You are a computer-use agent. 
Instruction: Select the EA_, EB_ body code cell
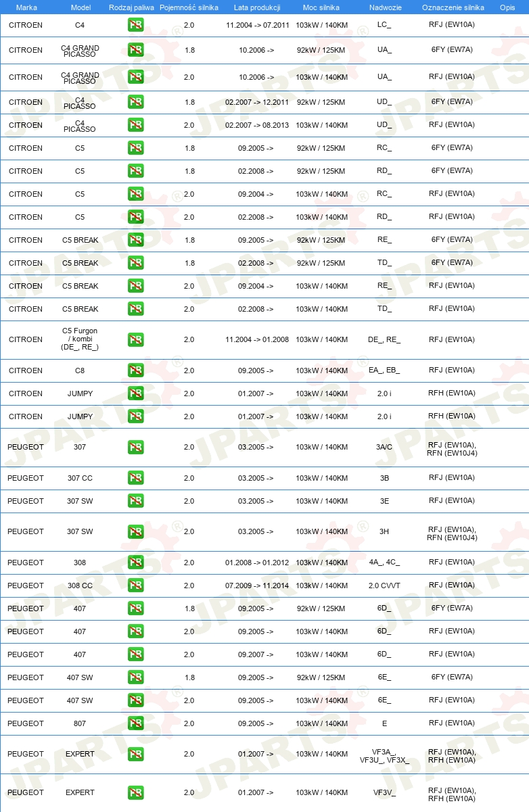384,371
